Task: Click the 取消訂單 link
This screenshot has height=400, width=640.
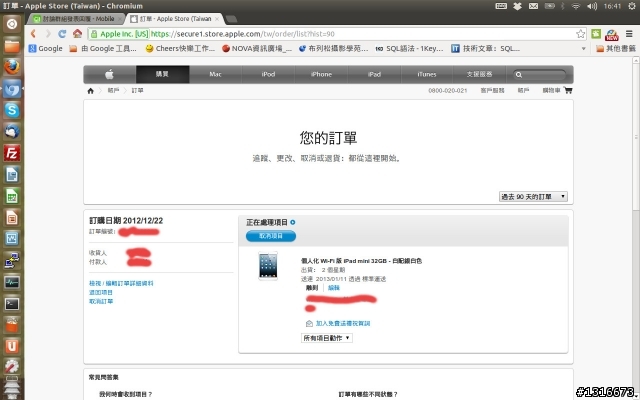Action: pos(101,302)
